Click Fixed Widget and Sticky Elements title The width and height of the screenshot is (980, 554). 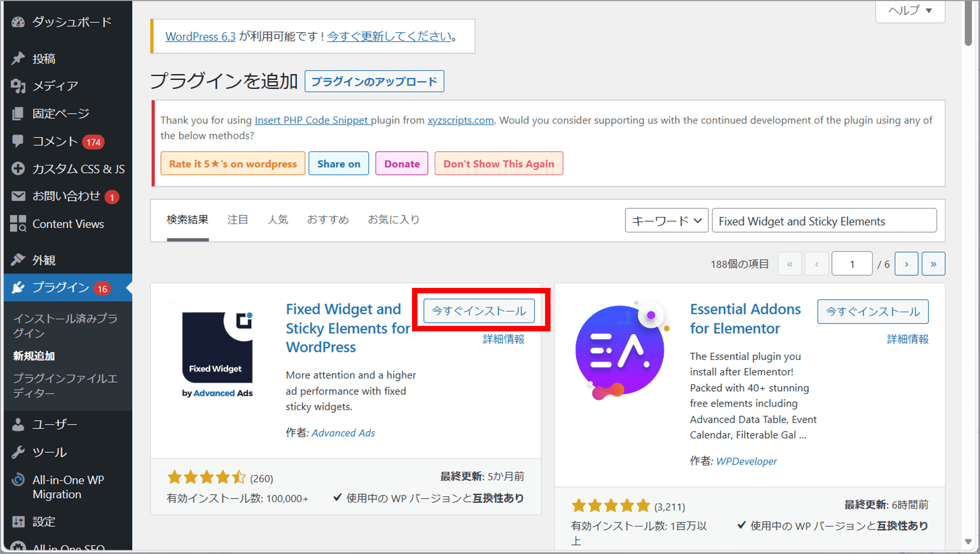(348, 328)
